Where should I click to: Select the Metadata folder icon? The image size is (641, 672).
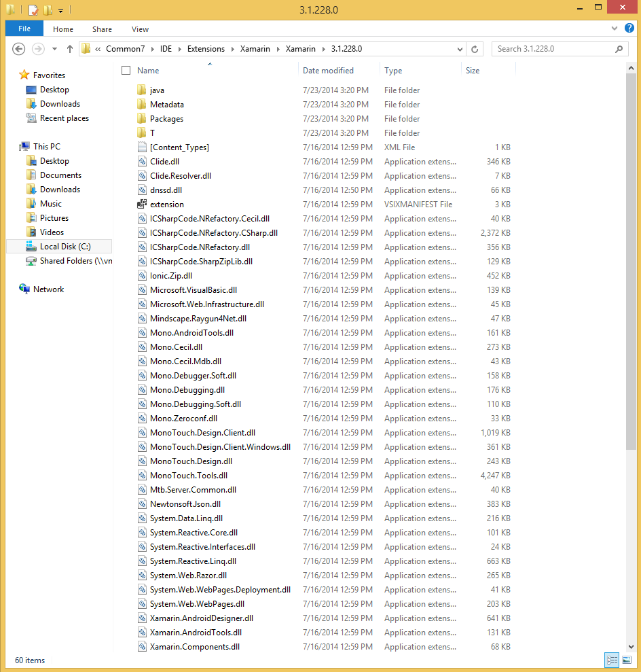point(142,104)
